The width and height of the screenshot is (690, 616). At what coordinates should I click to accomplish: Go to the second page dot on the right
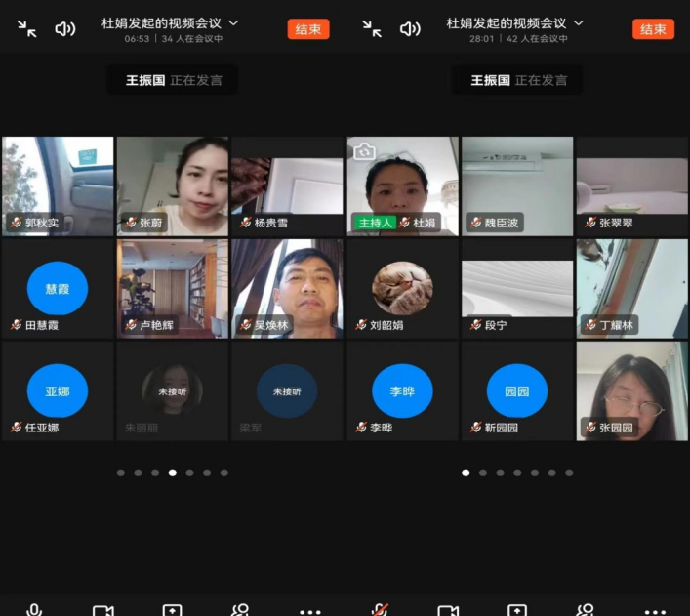click(483, 472)
